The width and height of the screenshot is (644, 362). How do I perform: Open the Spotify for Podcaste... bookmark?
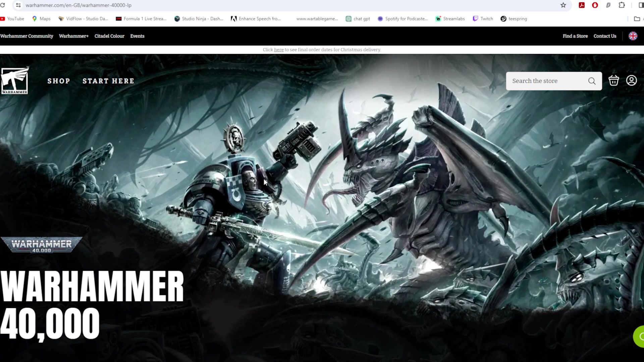point(403,19)
